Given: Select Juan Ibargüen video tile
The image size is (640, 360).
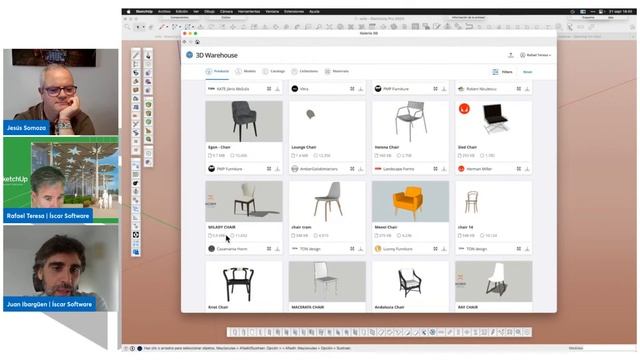Looking at the screenshot, I should pos(61,268).
